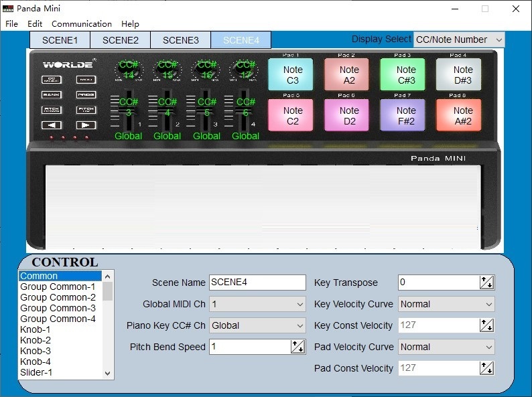Open the Edit menu

[35, 23]
